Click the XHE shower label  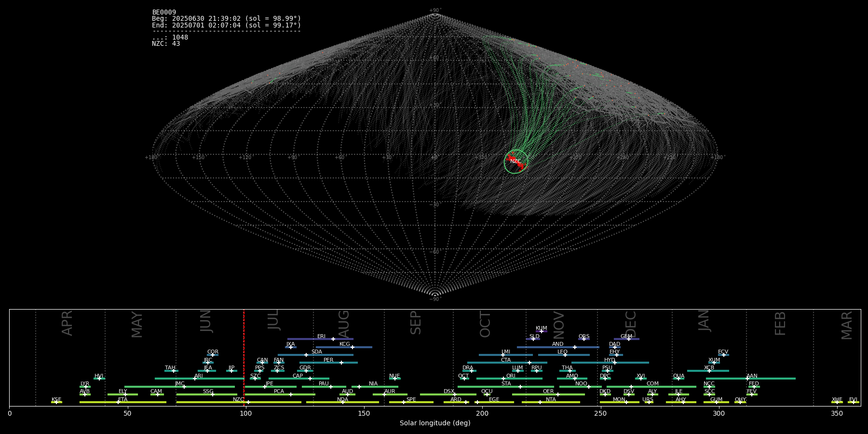click(837, 400)
